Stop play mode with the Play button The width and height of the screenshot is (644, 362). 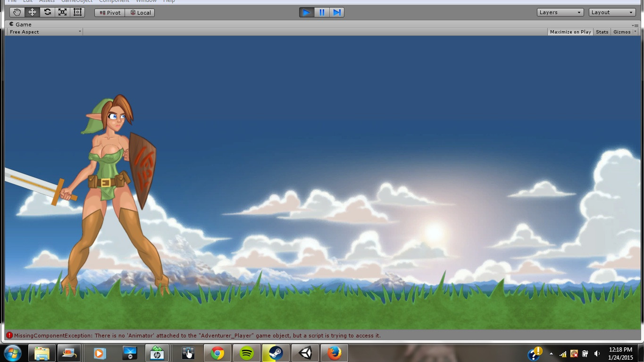pyautogui.click(x=307, y=12)
